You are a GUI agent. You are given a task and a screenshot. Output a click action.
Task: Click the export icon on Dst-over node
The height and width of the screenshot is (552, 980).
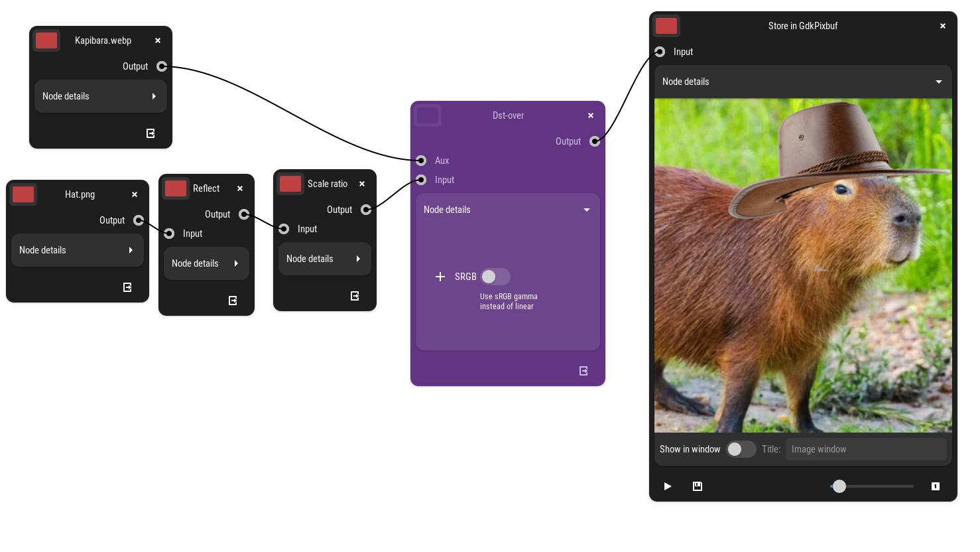pos(583,371)
